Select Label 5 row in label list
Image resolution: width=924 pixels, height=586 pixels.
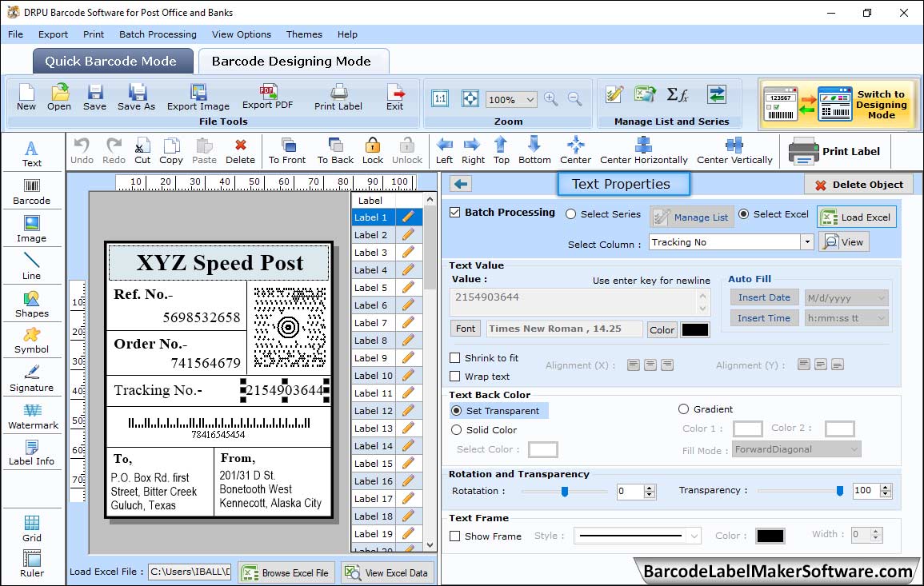[386, 288]
